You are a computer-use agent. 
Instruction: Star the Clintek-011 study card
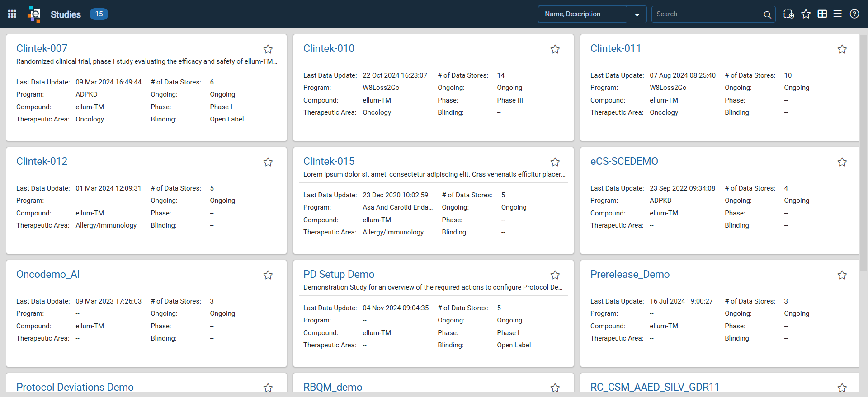pyautogui.click(x=842, y=49)
